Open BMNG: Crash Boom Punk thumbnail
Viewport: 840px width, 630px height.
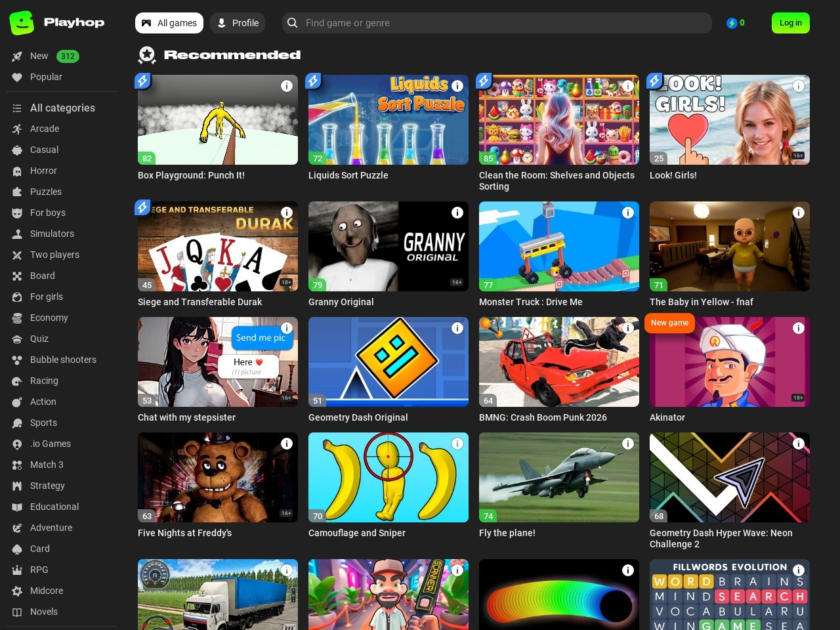559,362
